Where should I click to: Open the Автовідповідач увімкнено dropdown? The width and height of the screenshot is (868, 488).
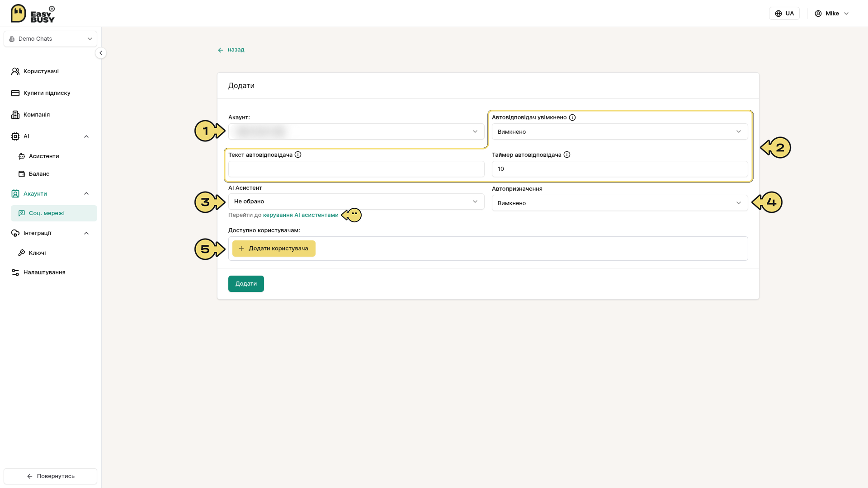tap(620, 131)
